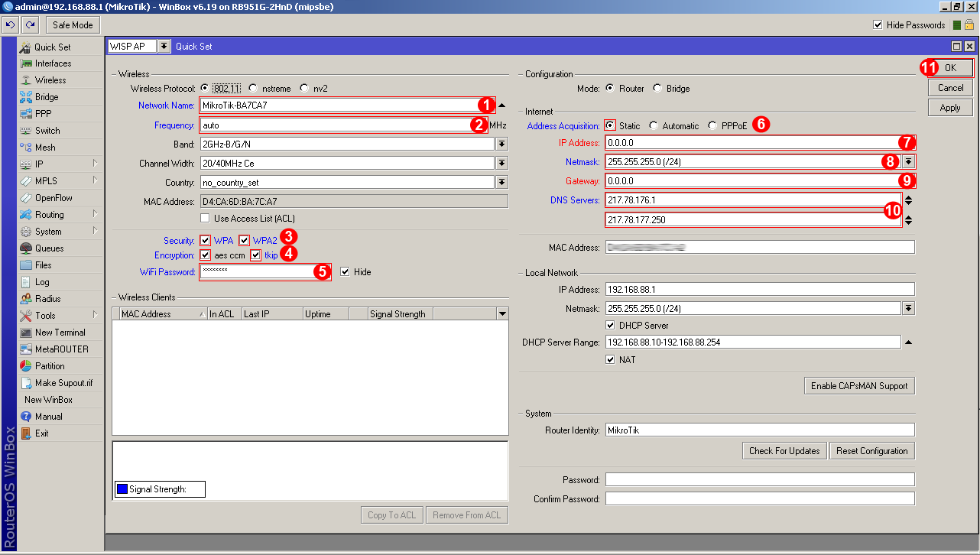Image resolution: width=980 pixels, height=555 pixels.
Task: Open the MetaROUTER icon in the sidebar
Action: tap(26, 349)
